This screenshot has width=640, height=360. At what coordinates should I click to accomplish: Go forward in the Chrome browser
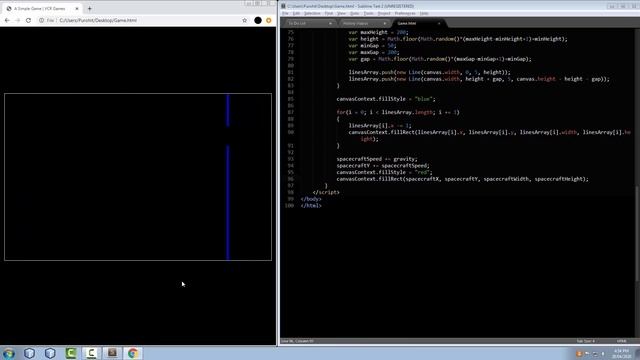(x=18, y=20)
